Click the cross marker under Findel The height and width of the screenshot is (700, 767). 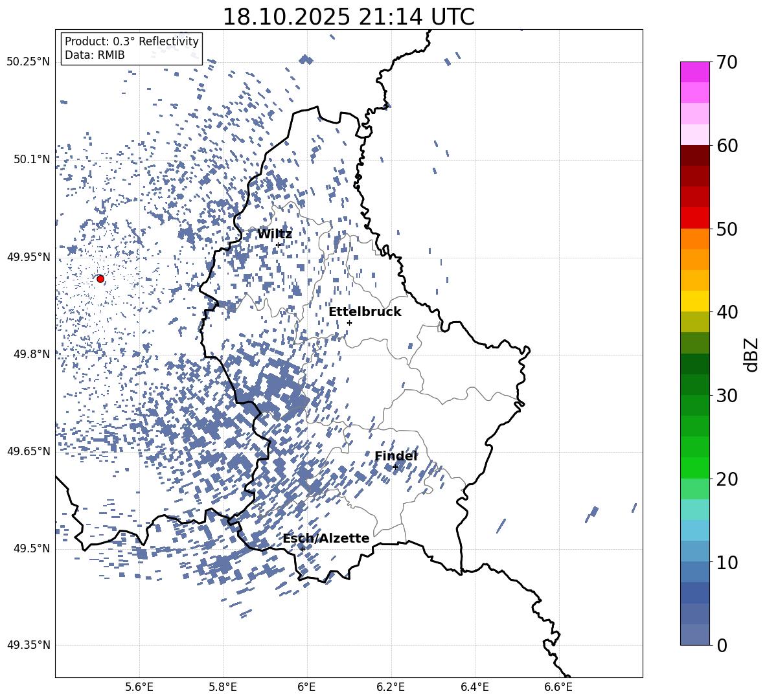(395, 467)
